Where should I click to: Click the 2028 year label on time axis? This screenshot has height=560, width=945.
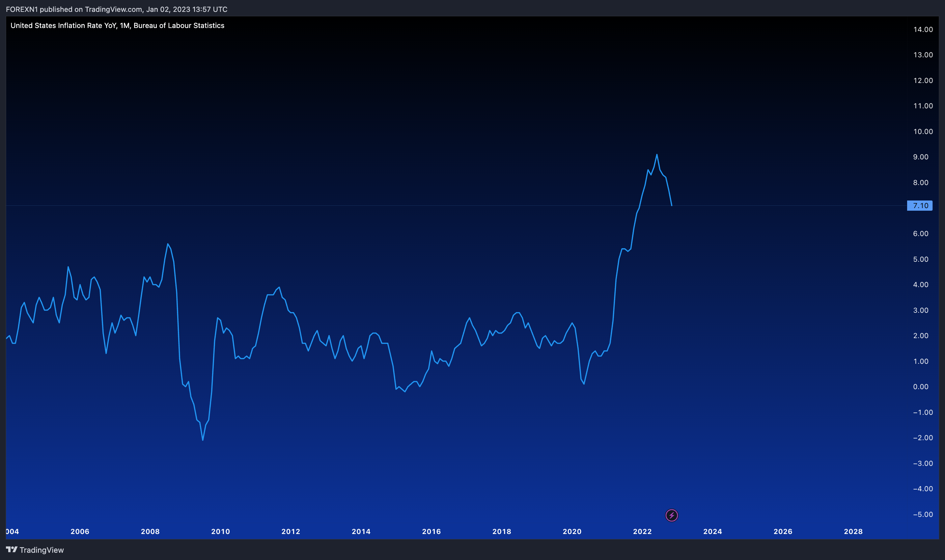click(x=853, y=531)
